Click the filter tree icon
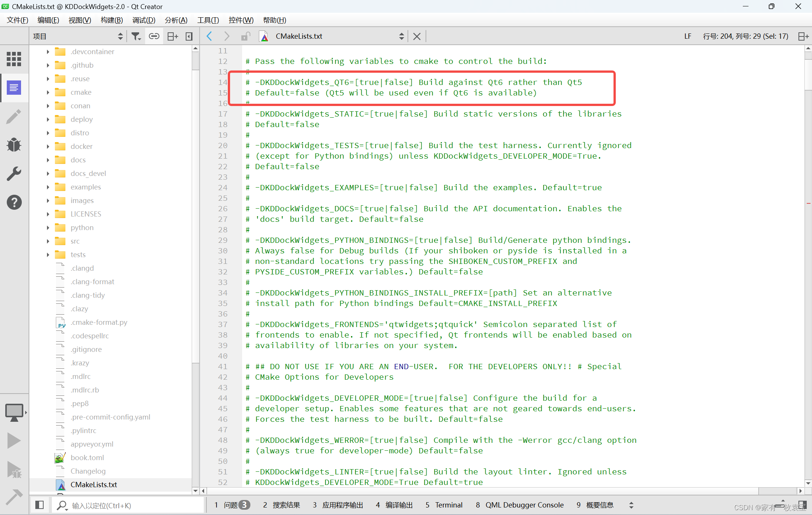Image resolution: width=812 pixels, height=515 pixels. 136,36
